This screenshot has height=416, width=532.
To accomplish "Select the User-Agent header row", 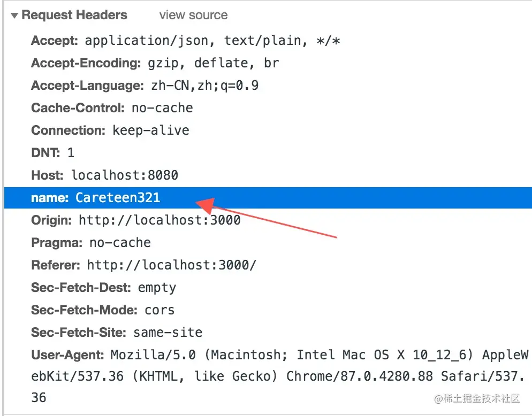I will (280, 376).
